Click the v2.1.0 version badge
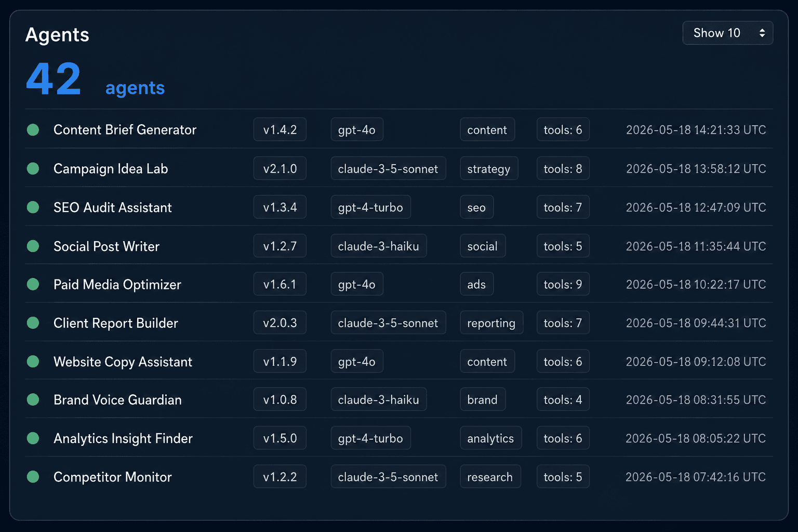This screenshot has height=532, width=798. [280, 168]
